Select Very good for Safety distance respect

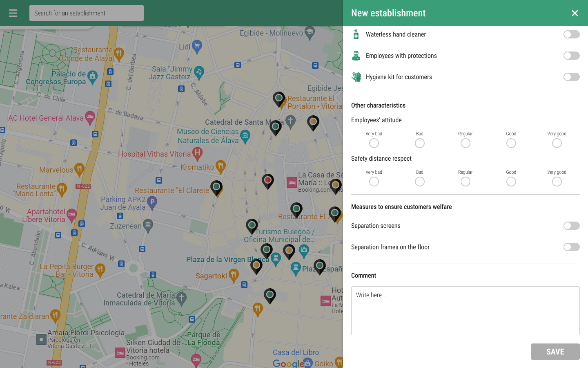[x=557, y=182]
